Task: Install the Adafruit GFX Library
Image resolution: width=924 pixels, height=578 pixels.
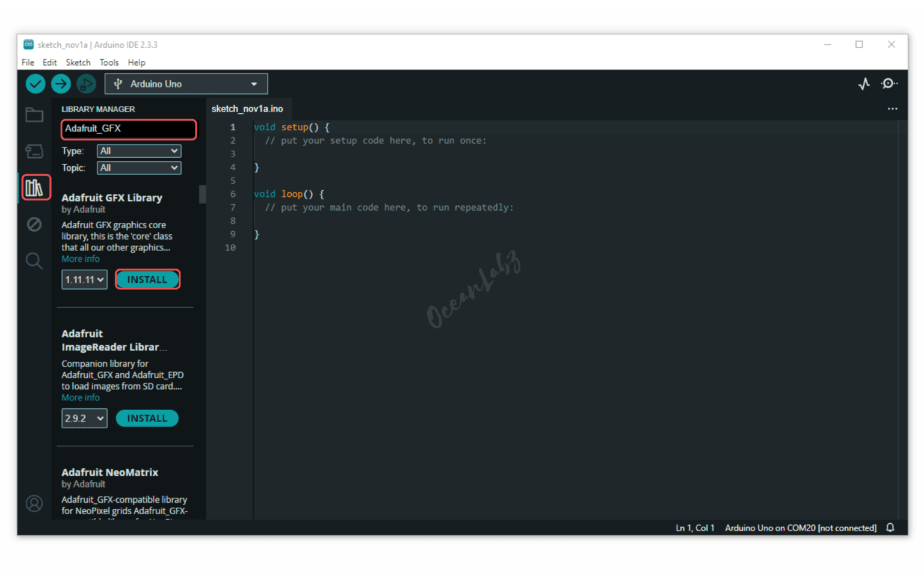Action: point(147,280)
